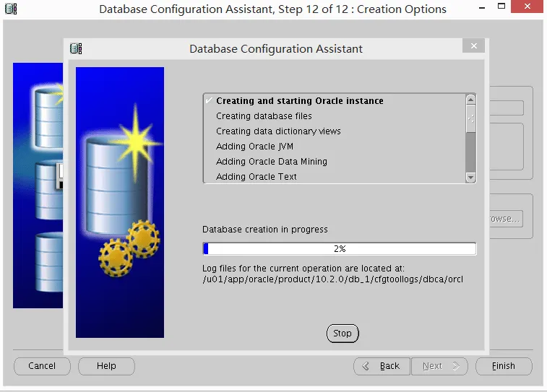Viewport: 547px width, 392px height.
Task: Click the disabled Next button
Action: coord(439,366)
